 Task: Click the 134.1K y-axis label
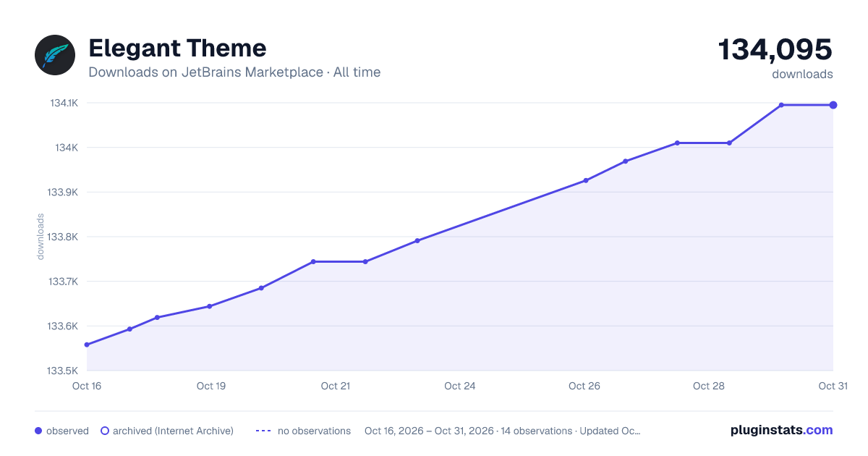64,103
